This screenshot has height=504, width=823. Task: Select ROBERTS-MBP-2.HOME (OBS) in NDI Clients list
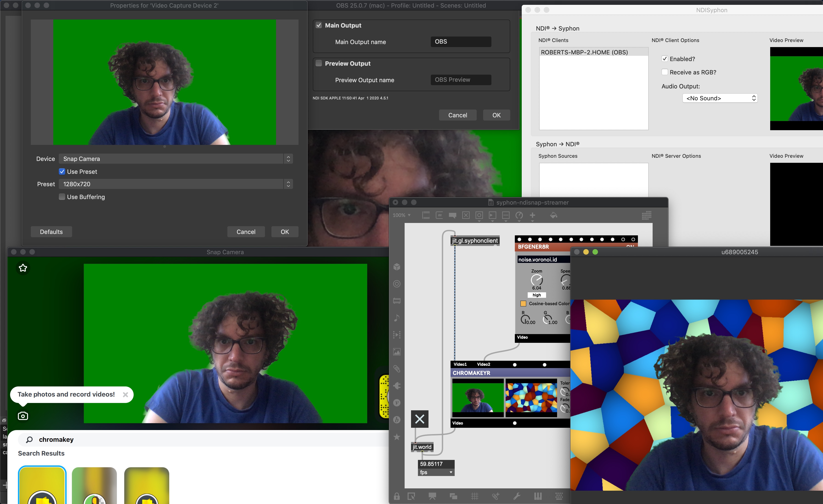pos(594,52)
